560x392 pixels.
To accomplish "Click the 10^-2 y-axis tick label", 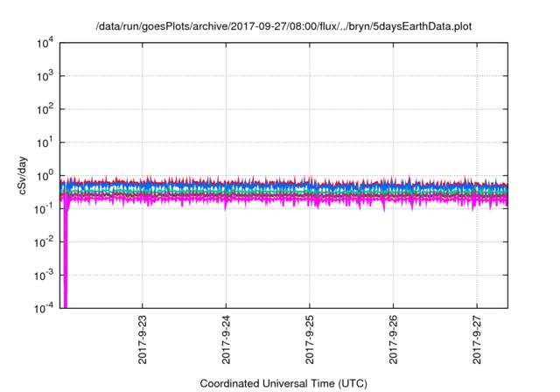I will click(45, 242).
